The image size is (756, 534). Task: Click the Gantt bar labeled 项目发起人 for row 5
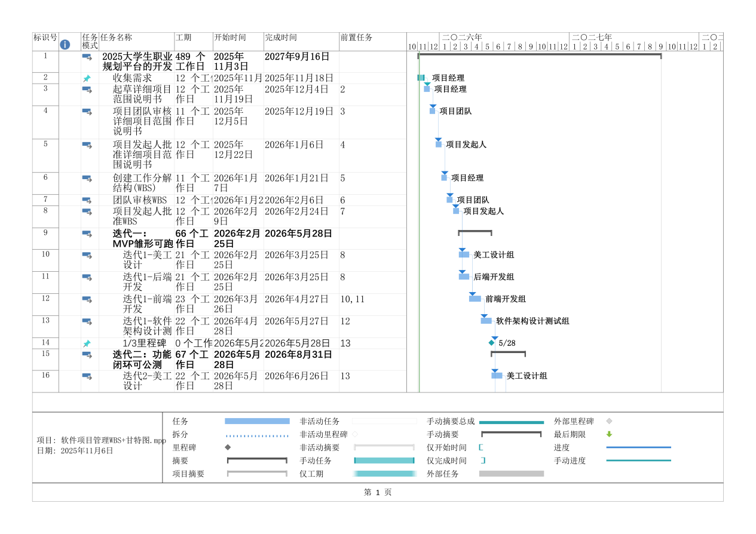tap(439, 144)
